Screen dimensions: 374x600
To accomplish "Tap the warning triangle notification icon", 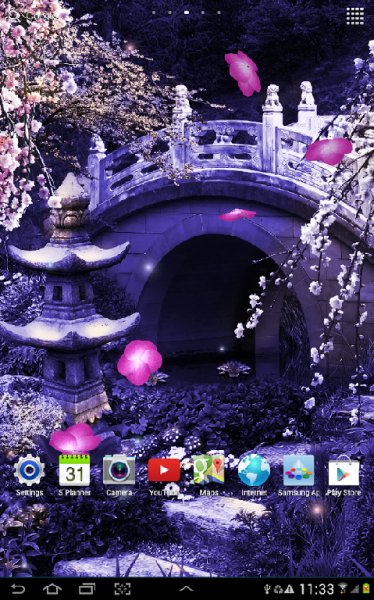I will [x=290, y=589].
